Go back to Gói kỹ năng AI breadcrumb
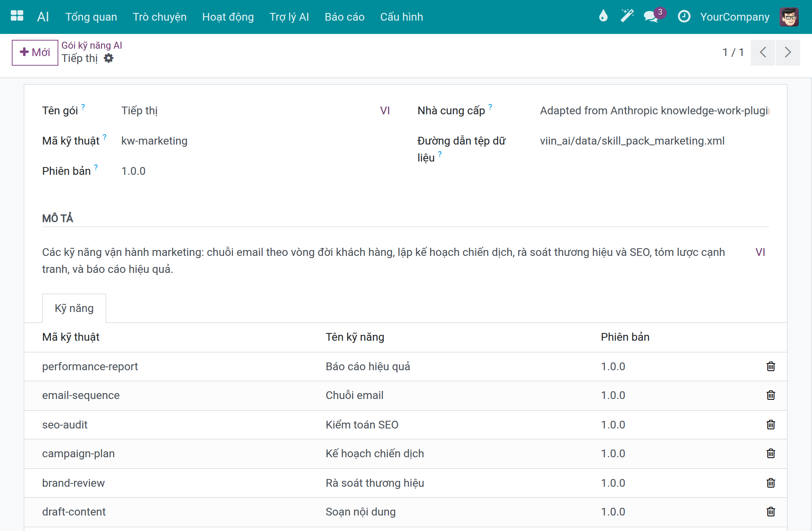The height and width of the screenshot is (531, 812). 92,45
